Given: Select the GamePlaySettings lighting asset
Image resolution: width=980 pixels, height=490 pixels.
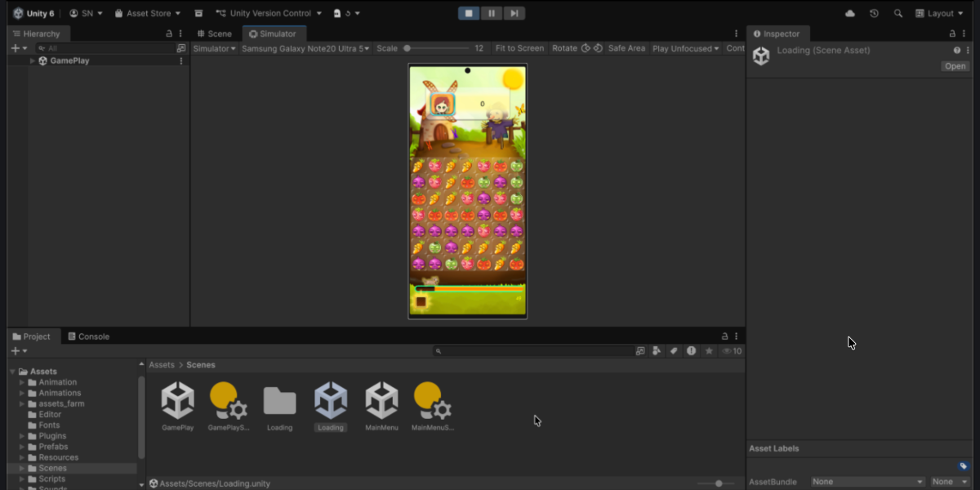Looking at the screenshot, I should pos(229,407).
